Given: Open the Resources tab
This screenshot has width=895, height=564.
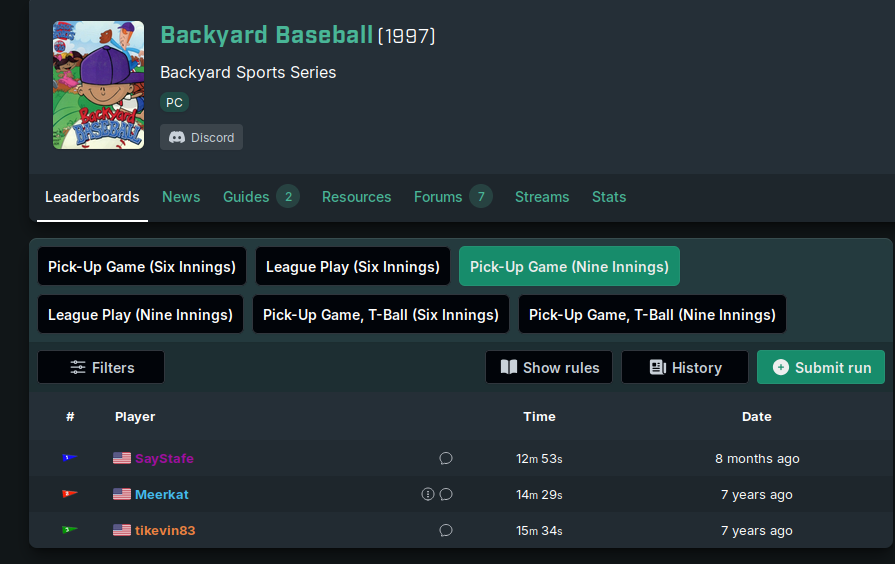Looking at the screenshot, I should (356, 197).
